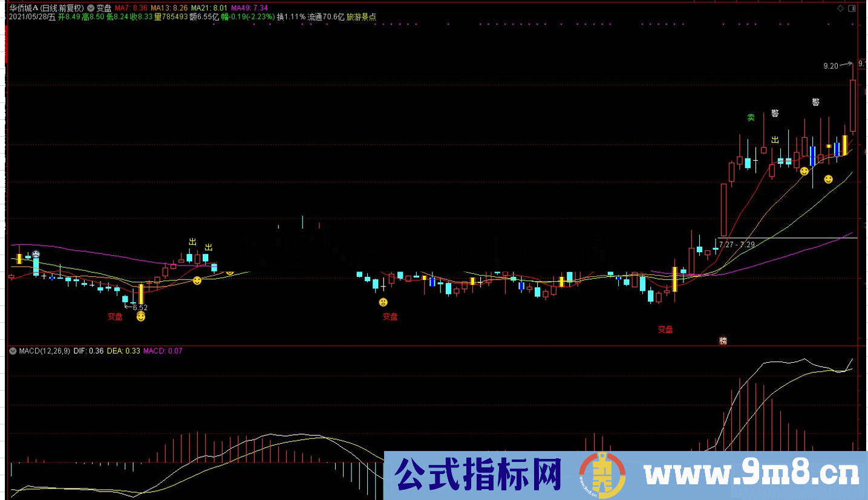Click the MACD(12,26,9) indicator name
This screenshot has height=500, width=868.
click(45, 351)
